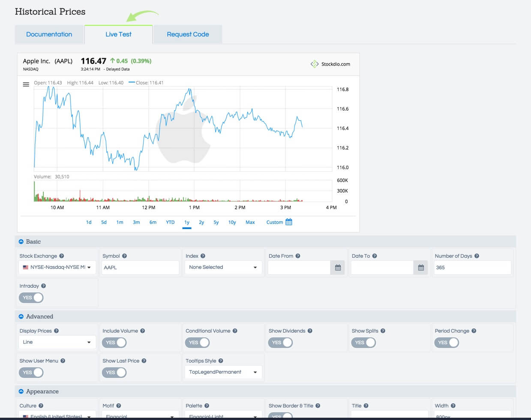Click the Date To text field
The height and width of the screenshot is (420, 531).
pyautogui.click(x=382, y=268)
